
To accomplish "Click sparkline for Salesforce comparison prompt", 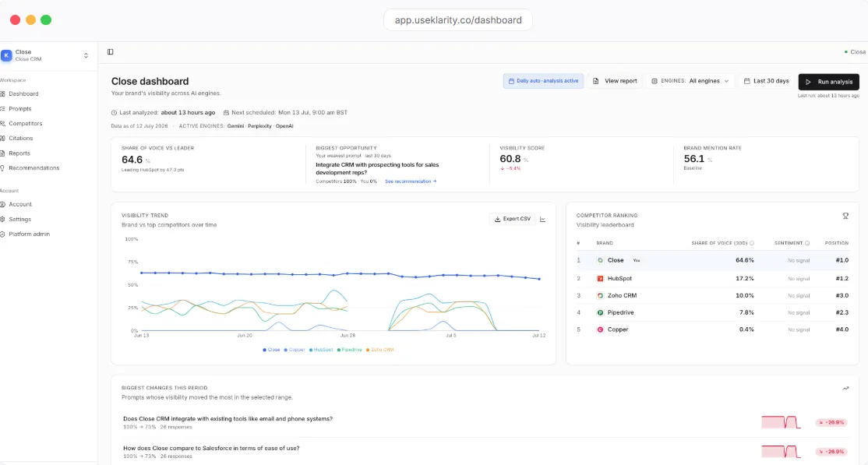I will click(781, 452).
